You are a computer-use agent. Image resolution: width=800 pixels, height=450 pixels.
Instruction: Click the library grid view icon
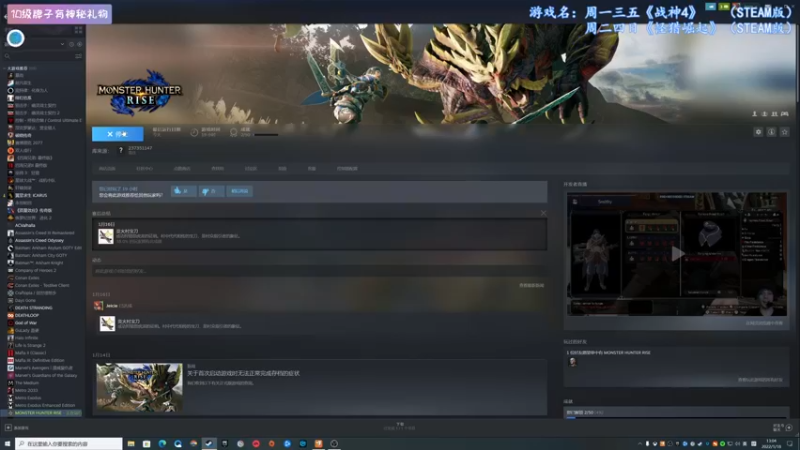point(79,31)
